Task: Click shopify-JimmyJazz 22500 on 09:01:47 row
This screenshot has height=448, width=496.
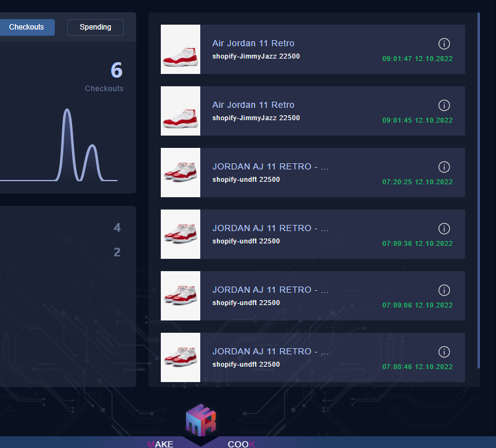Action: (x=256, y=56)
